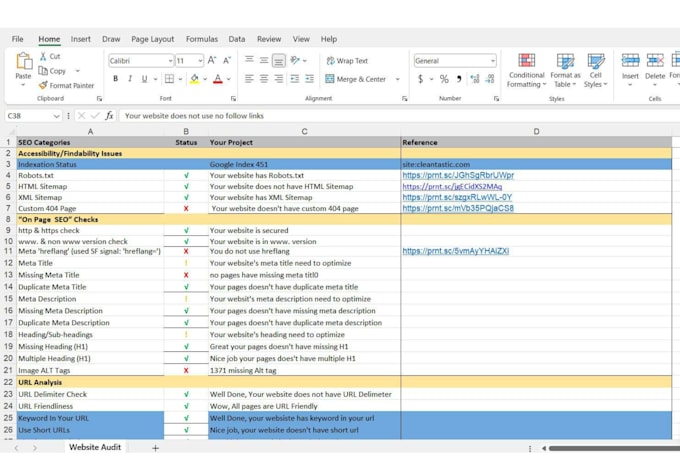Open Underline style dropdown arrow
This screenshot has width=680, height=459.
pyautogui.click(x=155, y=79)
